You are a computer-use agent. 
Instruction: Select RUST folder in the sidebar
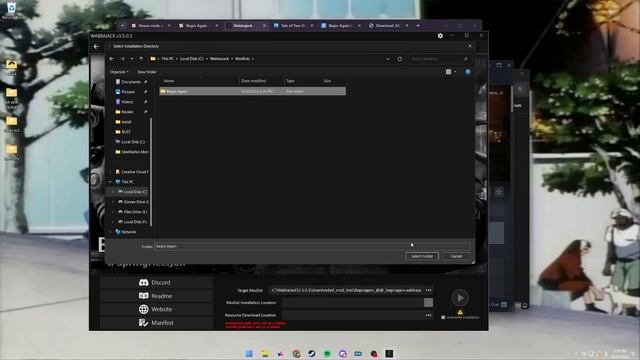pos(126,132)
